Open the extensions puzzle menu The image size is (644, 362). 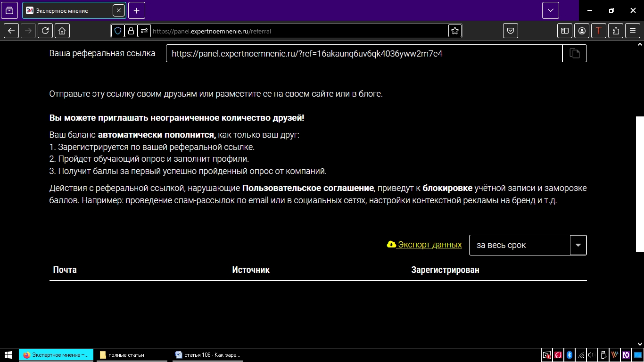(616, 31)
